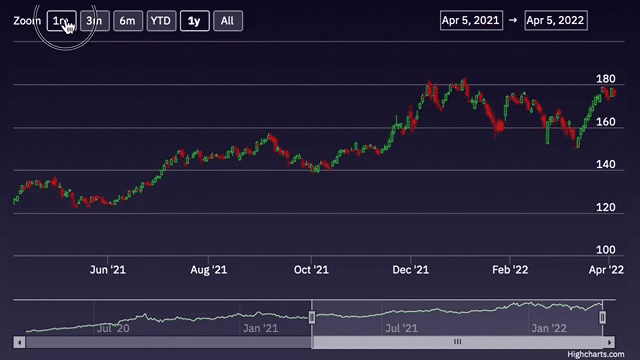Screen dimensions: 640x360
Task: Click the scrollbar left arrow
Action: pyautogui.click(x=19, y=342)
